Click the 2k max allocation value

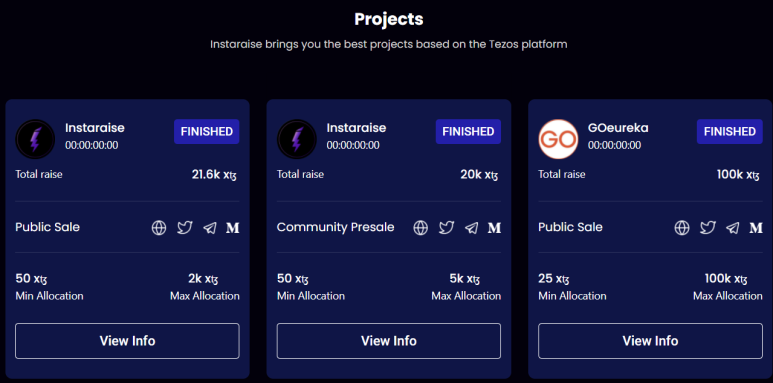(x=203, y=279)
